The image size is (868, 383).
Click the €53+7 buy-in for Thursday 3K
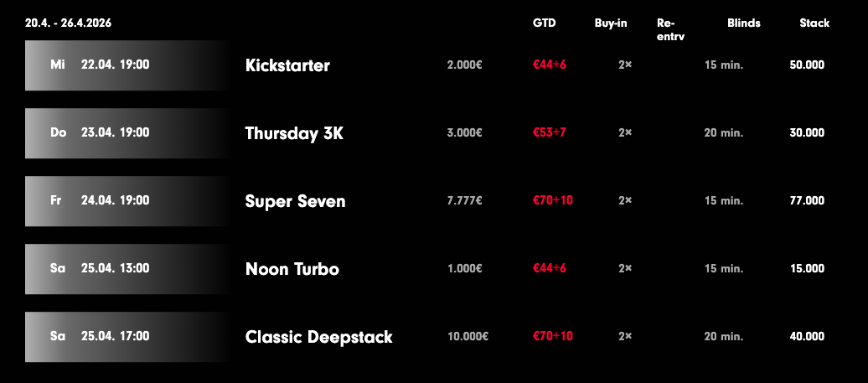pos(550,132)
